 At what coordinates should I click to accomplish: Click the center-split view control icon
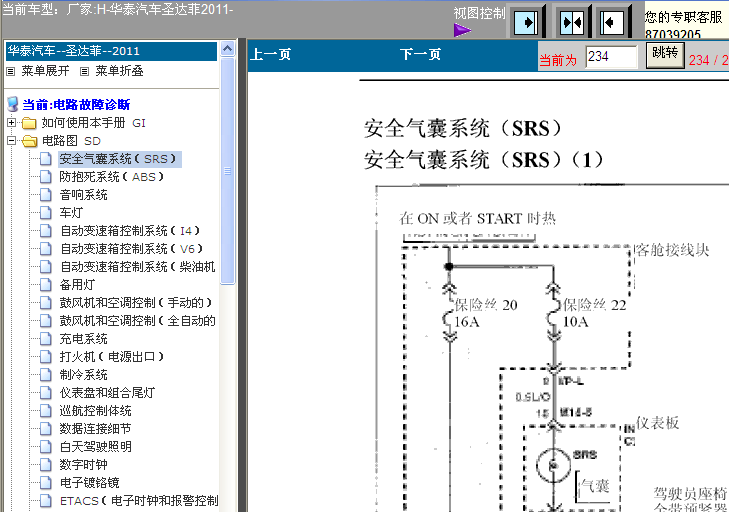(x=571, y=22)
